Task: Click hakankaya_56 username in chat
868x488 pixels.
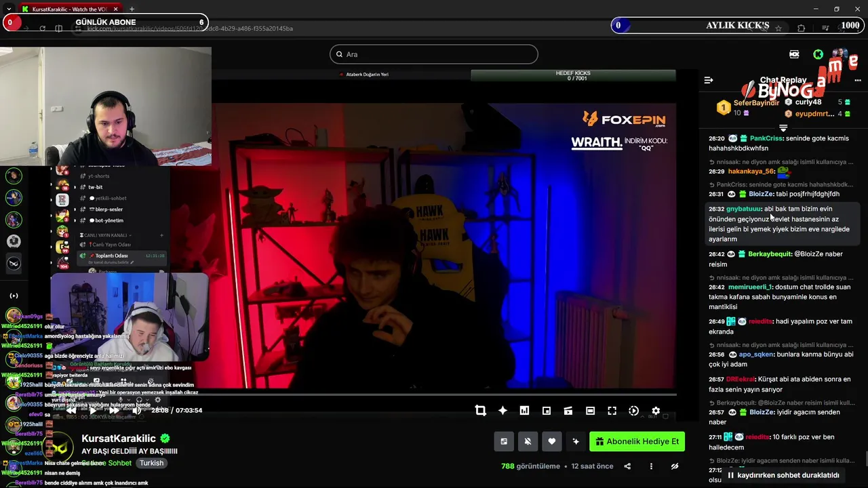Action: pos(751,171)
